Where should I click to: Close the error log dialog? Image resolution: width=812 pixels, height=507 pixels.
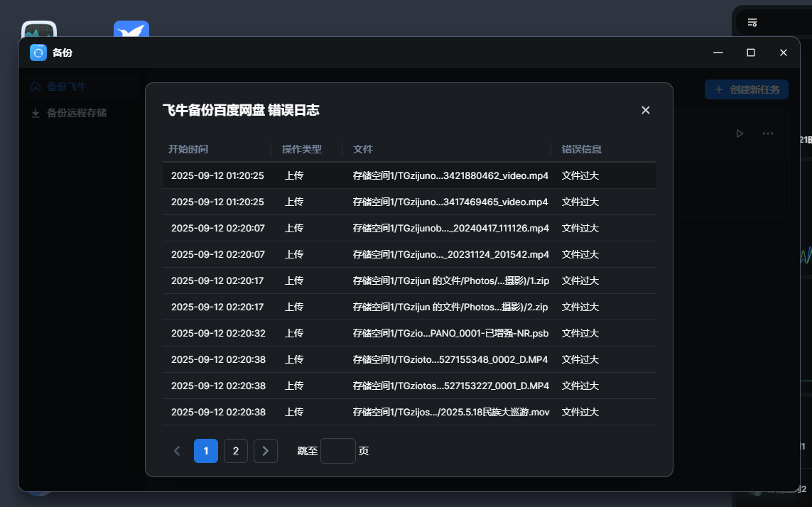pyautogui.click(x=645, y=110)
